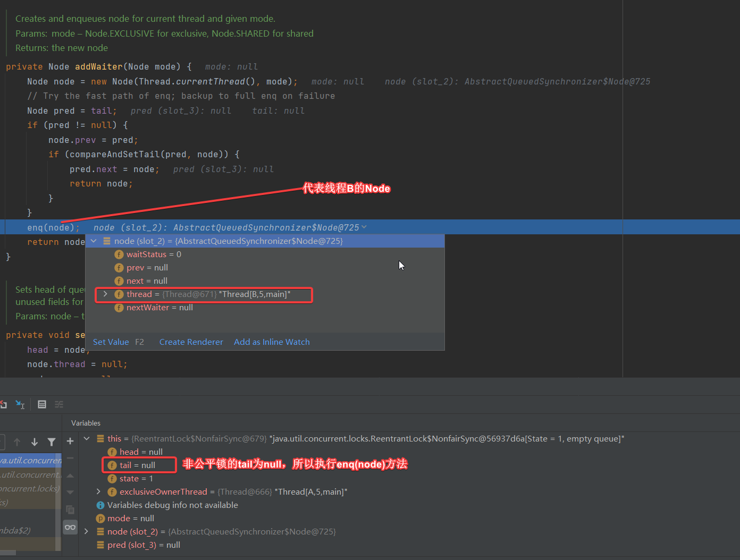Click the field icon next to state
This screenshot has width=740, height=560.
pyautogui.click(x=112, y=479)
